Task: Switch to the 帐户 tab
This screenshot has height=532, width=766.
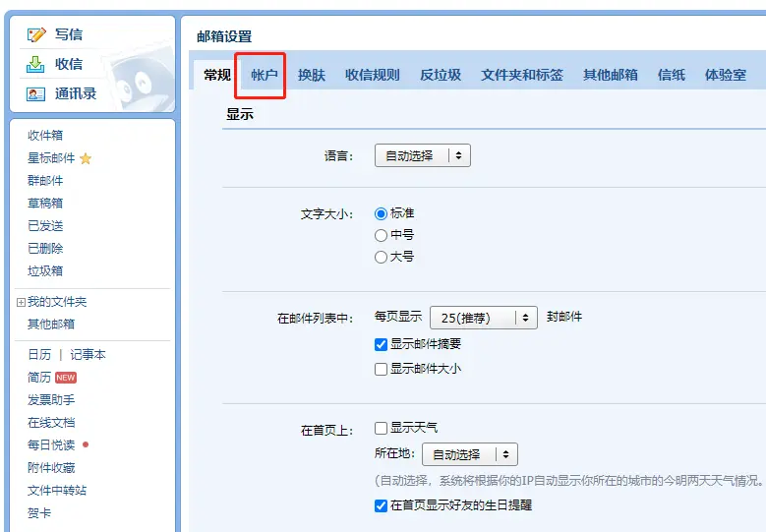Action: (265, 75)
